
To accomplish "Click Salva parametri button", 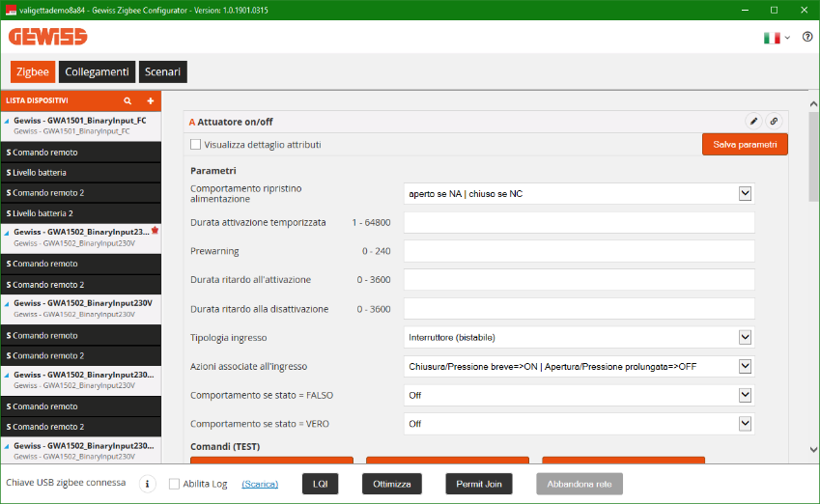I will [x=745, y=144].
